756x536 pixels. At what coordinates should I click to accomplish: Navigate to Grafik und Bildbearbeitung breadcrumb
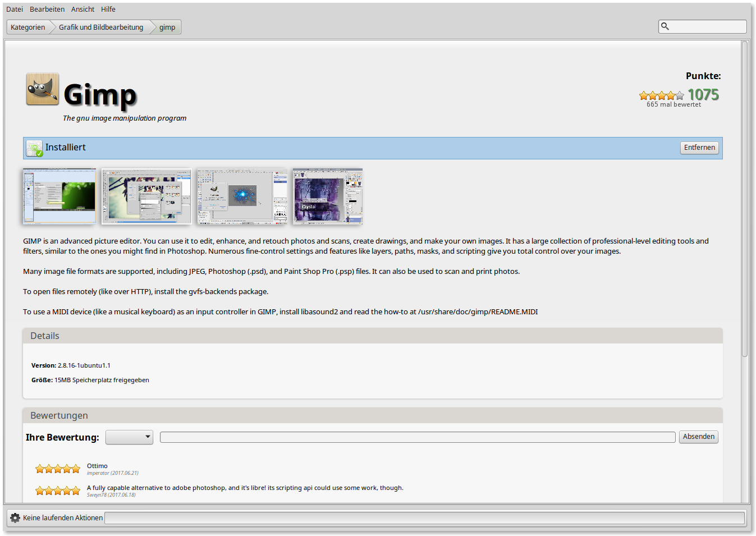pyautogui.click(x=101, y=27)
